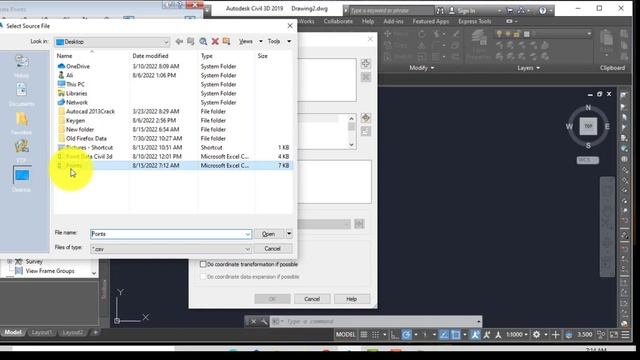
Task: Click the command line wrench customize icon
Action: click(264, 322)
